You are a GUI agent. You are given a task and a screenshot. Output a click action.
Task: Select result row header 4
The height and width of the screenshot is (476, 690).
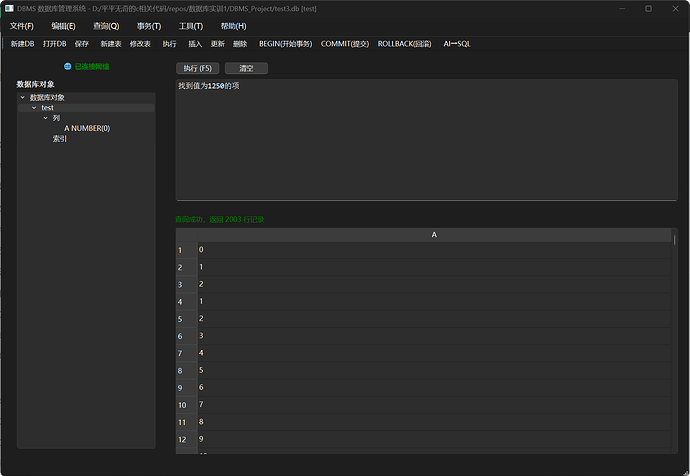point(187,302)
